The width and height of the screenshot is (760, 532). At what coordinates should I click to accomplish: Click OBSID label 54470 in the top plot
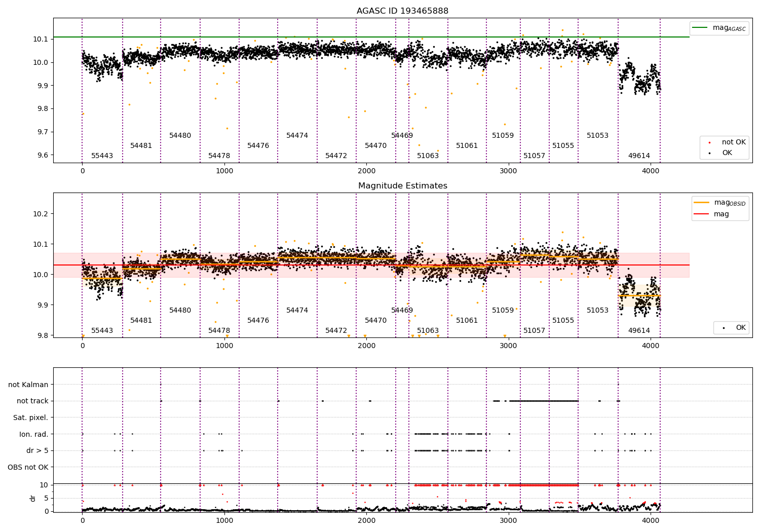click(376, 146)
